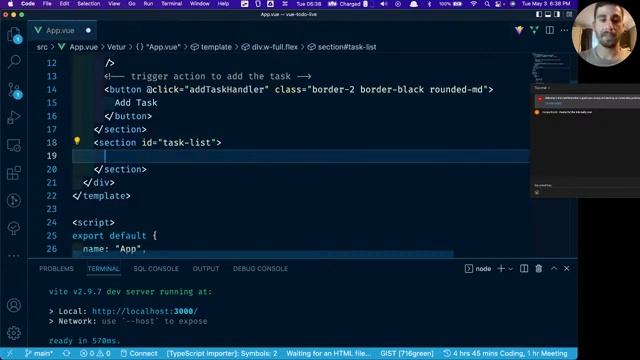Show additional activity bar views via ellipsis

[14, 256]
